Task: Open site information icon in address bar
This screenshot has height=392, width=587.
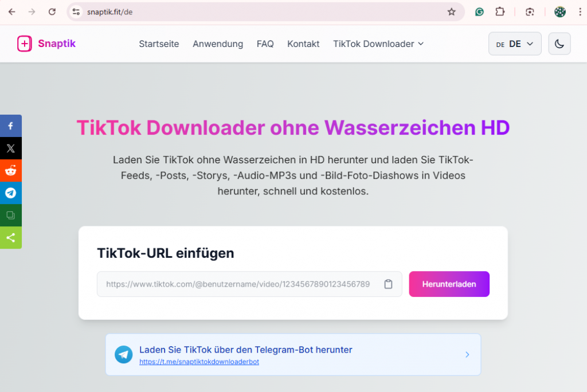Action: [x=76, y=12]
